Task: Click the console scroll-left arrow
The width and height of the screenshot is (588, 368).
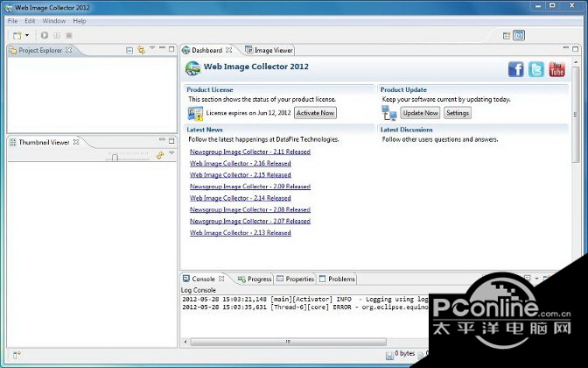Action: (185, 342)
